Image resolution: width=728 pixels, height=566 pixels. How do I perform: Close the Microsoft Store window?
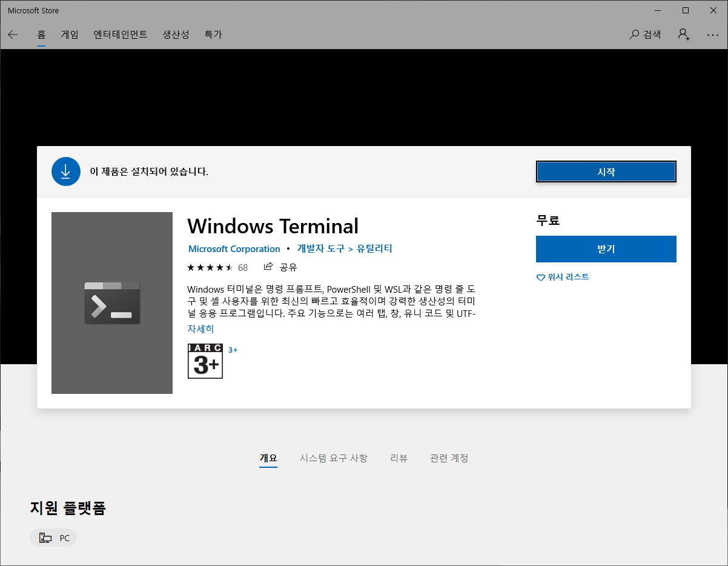(713, 10)
